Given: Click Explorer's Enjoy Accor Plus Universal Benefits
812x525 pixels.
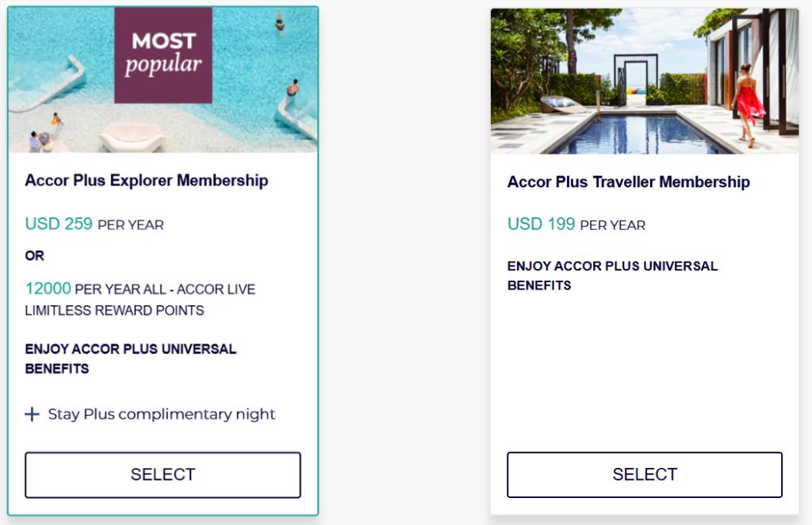Looking at the screenshot, I should 131,358.
